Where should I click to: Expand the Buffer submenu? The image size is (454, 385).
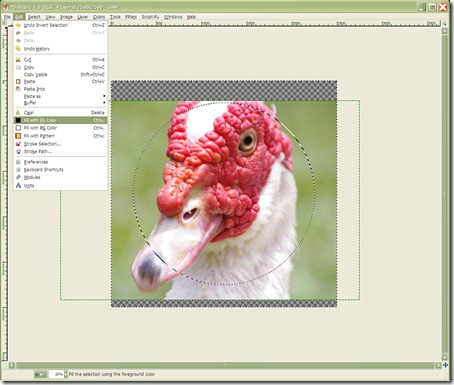(x=60, y=103)
